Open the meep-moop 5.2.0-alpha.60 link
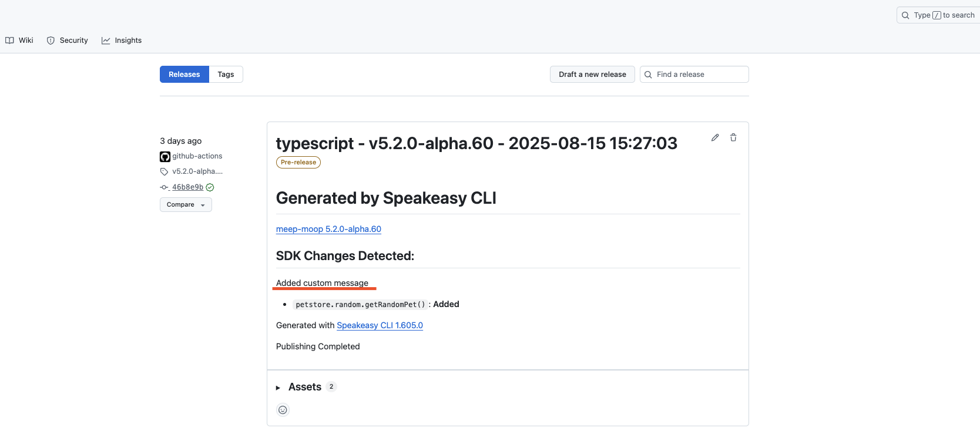This screenshot has width=980, height=438. tap(328, 229)
